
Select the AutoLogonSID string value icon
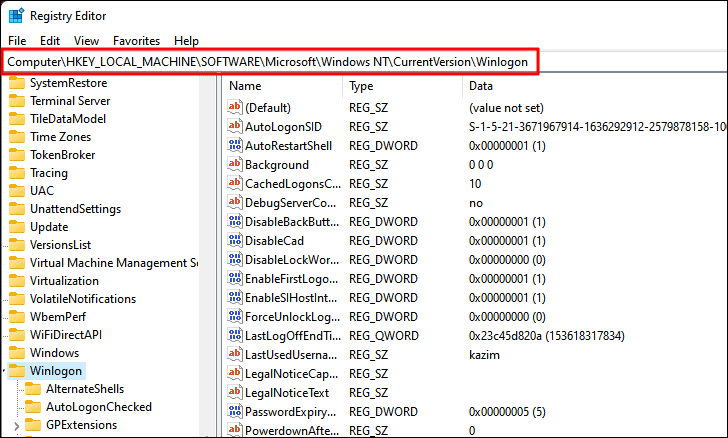pyautogui.click(x=235, y=126)
